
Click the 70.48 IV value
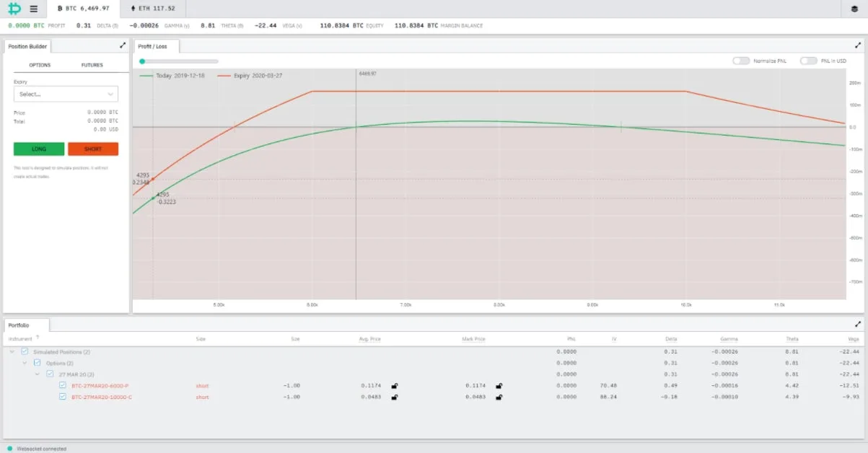[608, 386]
